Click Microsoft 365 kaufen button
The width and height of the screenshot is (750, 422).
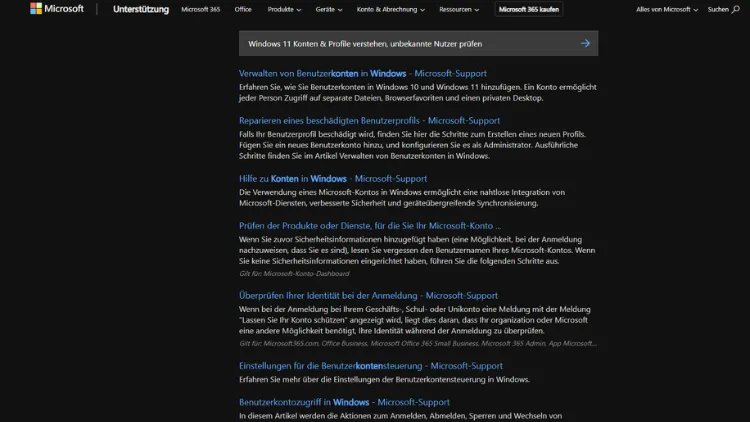(x=529, y=9)
